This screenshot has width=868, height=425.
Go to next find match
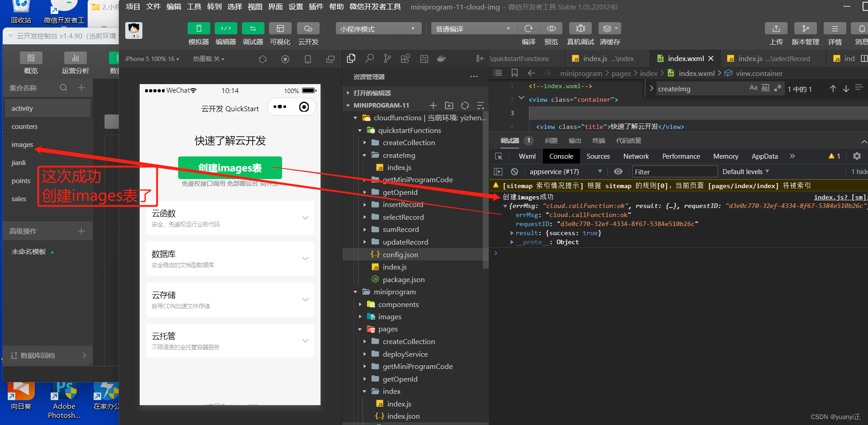pos(846,89)
